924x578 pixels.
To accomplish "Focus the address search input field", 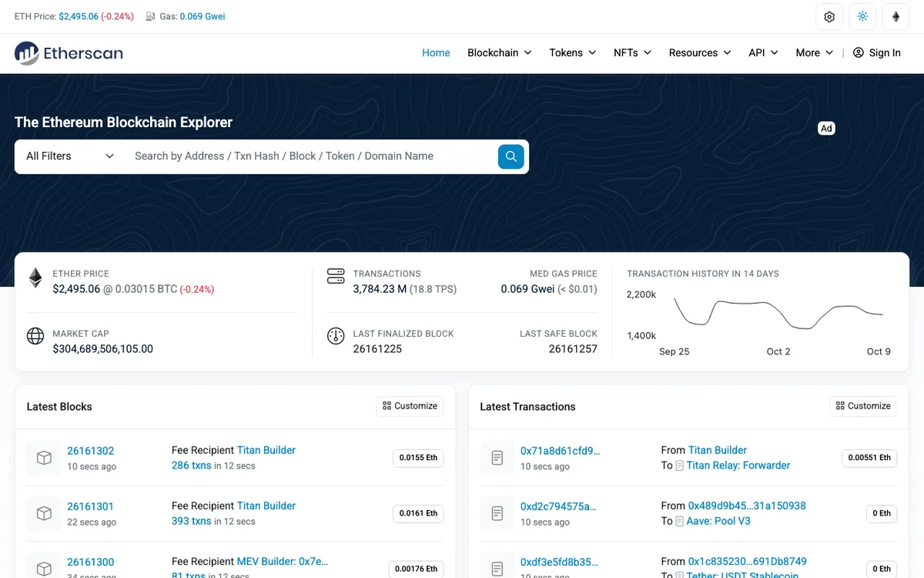I will 310,156.
